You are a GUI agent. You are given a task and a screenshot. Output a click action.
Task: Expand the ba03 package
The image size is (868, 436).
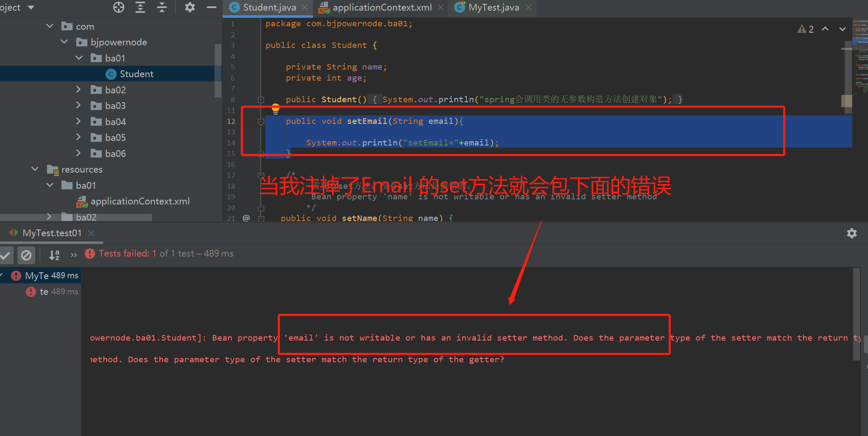78,105
